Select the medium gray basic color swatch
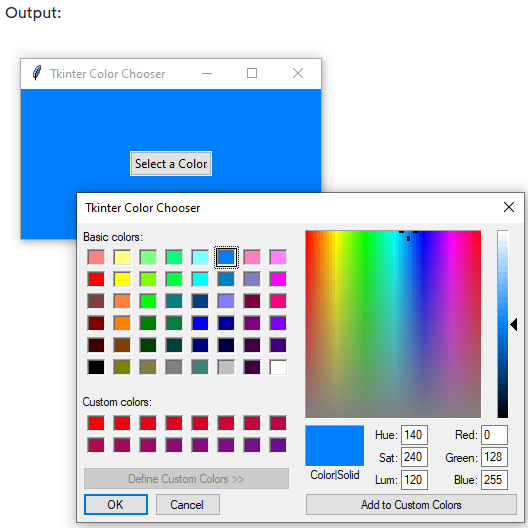528x528 pixels. coord(174,367)
